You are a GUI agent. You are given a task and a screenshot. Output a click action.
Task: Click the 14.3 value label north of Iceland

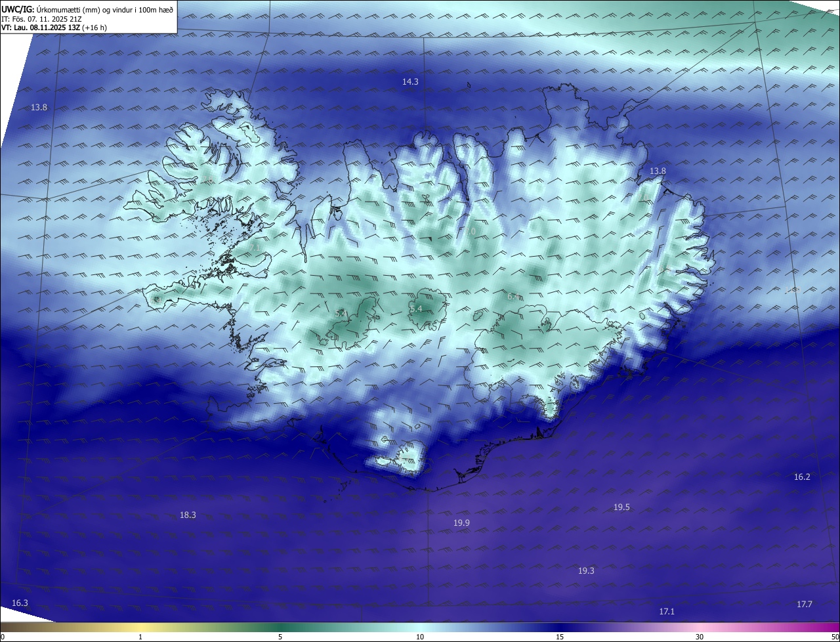[410, 81]
